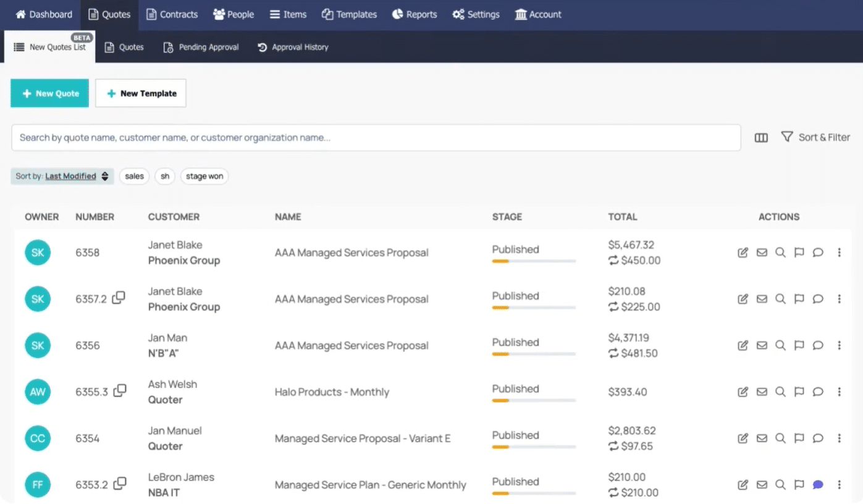Expand more actions for Halo Products quote
The width and height of the screenshot is (863, 504).
[x=839, y=392]
